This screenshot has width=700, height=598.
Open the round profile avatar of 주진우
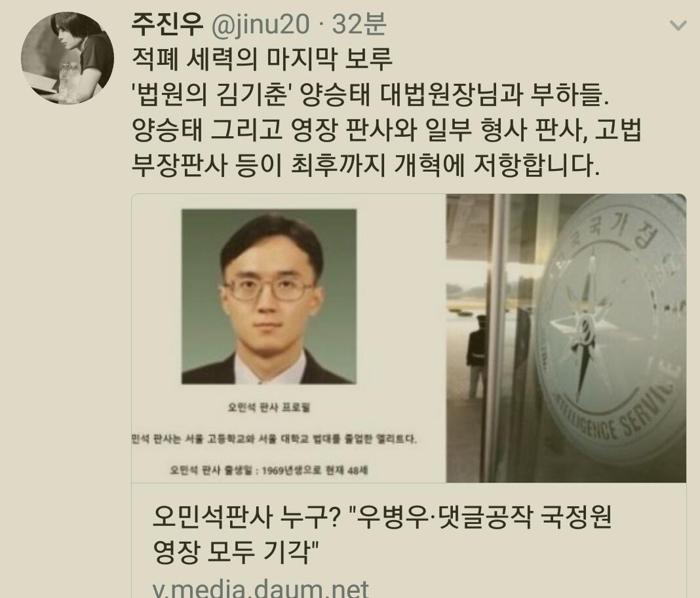[68, 58]
